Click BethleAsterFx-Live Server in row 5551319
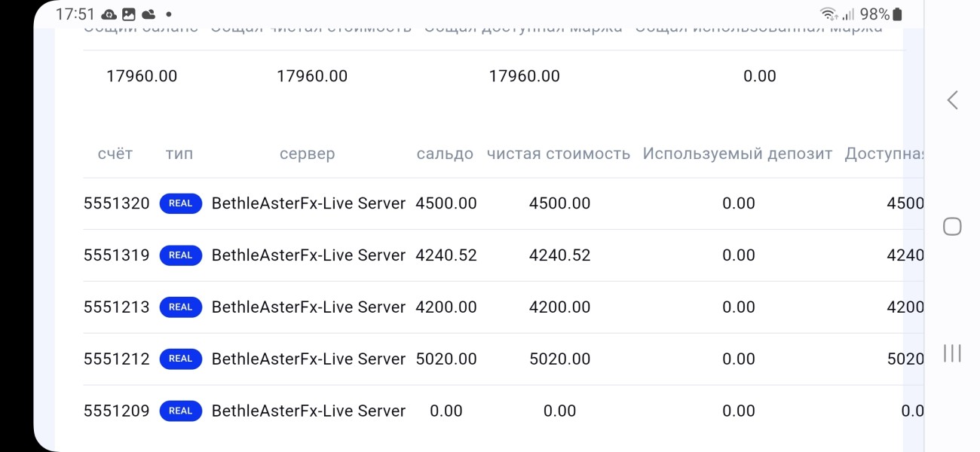 click(x=309, y=255)
